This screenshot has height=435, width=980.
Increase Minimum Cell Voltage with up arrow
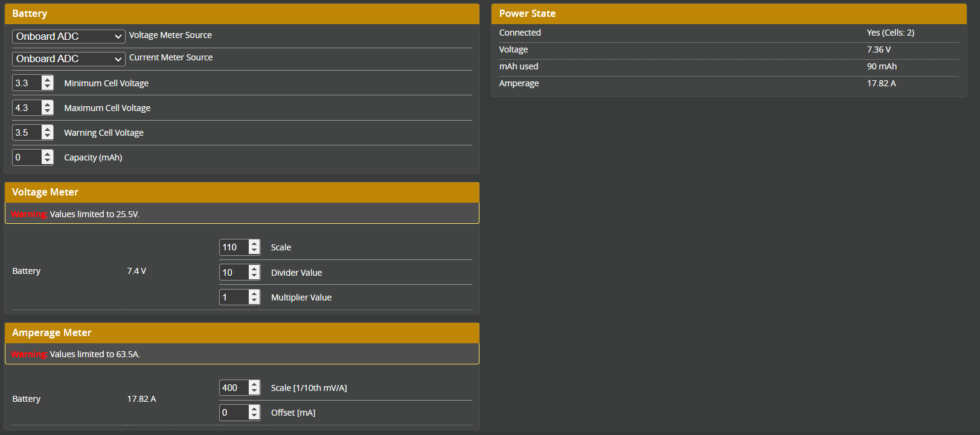coord(47,80)
